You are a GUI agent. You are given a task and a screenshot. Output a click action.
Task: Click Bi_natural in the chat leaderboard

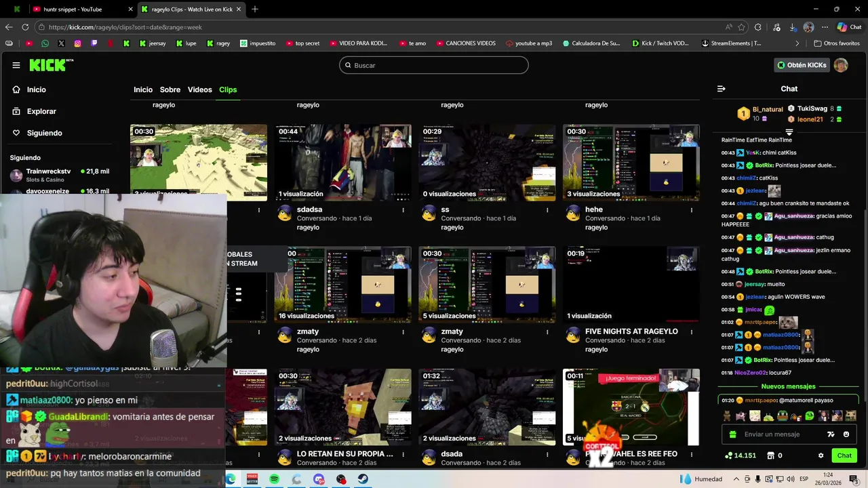pos(768,109)
